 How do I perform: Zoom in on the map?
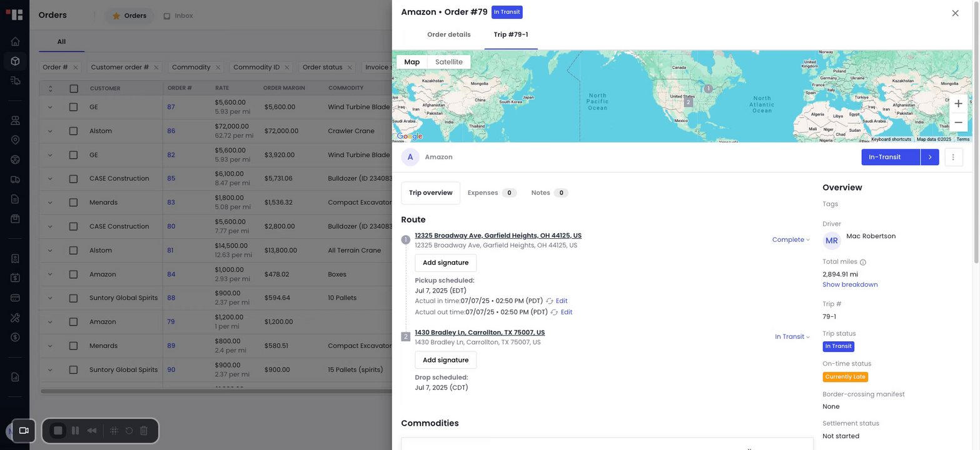click(958, 104)
